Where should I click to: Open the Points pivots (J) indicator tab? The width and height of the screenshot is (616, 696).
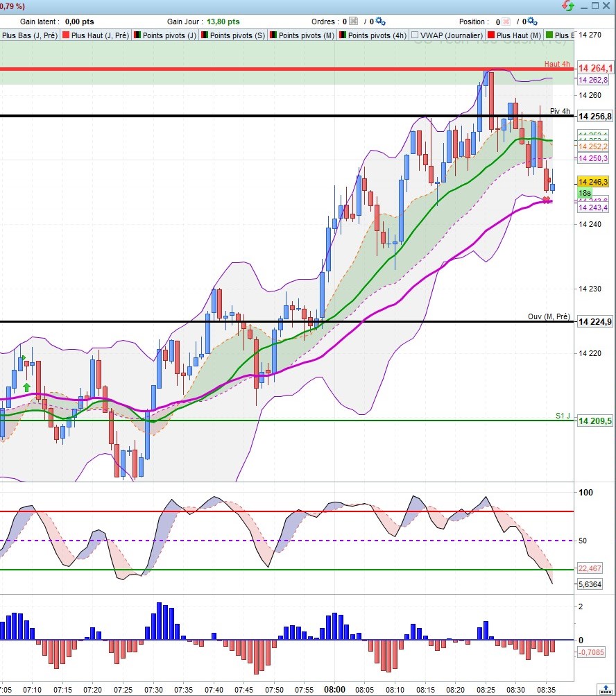(x=165, y=35)
